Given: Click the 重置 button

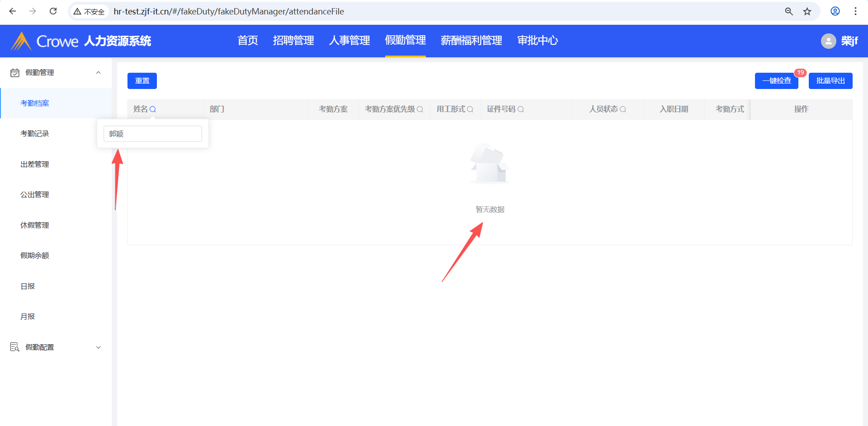Looking at the screenshot, I should pos(142,81).
